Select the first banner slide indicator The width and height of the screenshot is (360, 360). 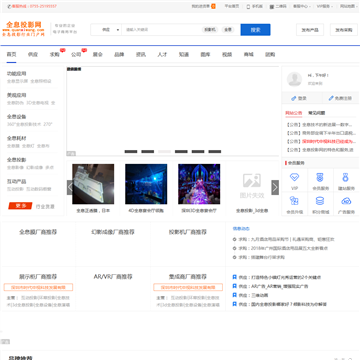[x=131, y=152]
